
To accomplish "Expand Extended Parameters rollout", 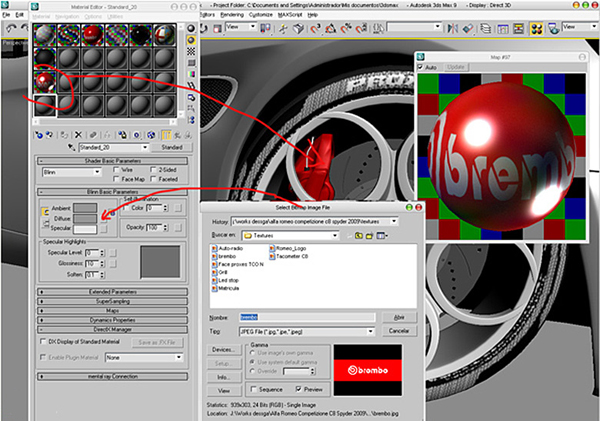I will (x=112, y=292).
